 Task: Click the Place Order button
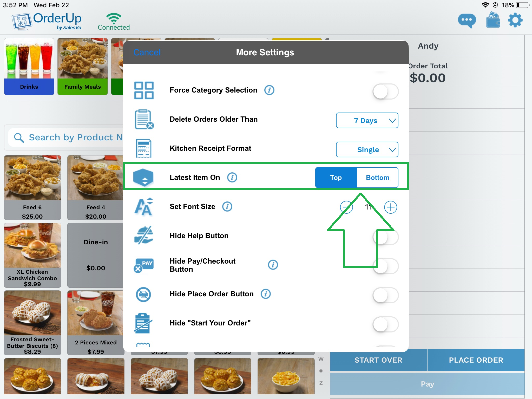click(477, 360)
